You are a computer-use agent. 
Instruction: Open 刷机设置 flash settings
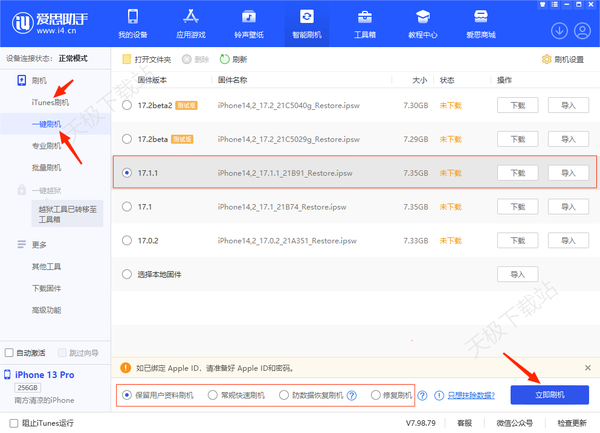[565, 59]
